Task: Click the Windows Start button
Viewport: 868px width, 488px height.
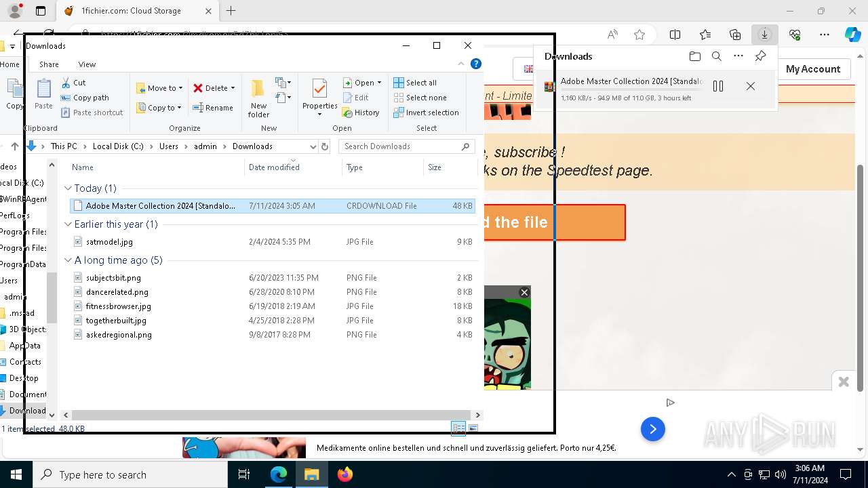Action: [16, 474]
